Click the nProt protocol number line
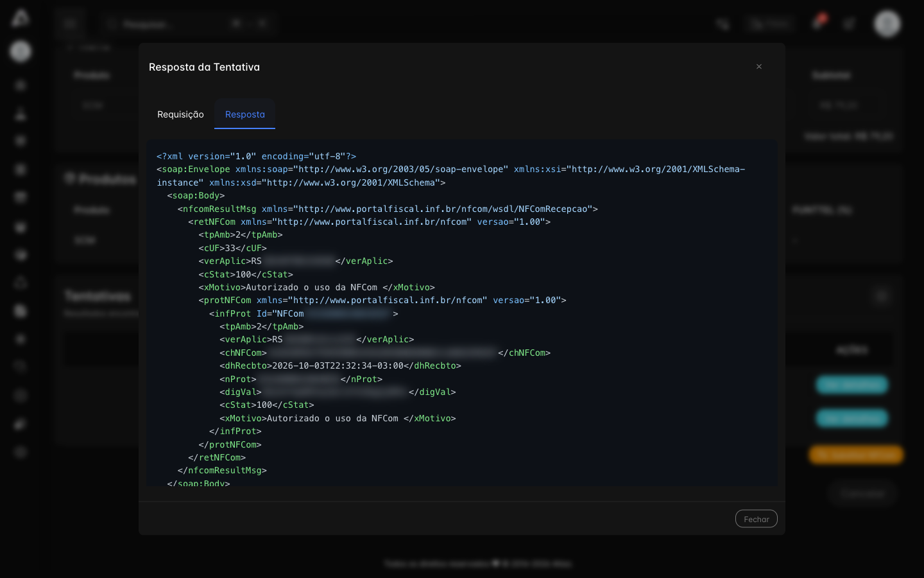This screenshot has width=924, height=578. click(301, 379)
